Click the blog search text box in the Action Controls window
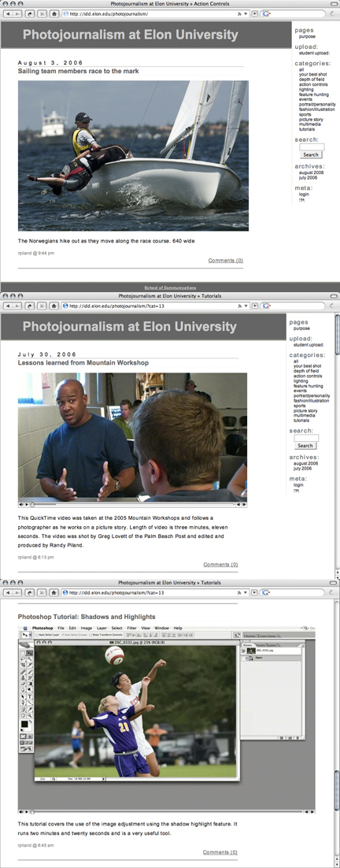 (x=312, y=147)
